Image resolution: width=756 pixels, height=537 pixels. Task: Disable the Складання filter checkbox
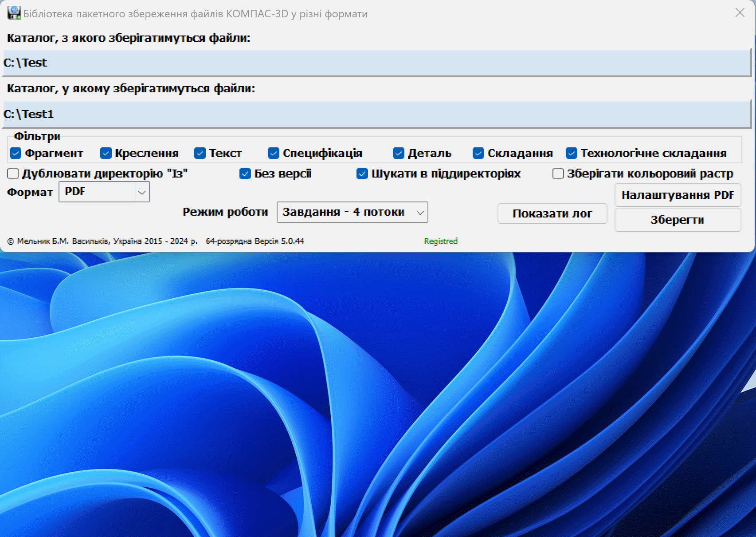coord(478,153)
